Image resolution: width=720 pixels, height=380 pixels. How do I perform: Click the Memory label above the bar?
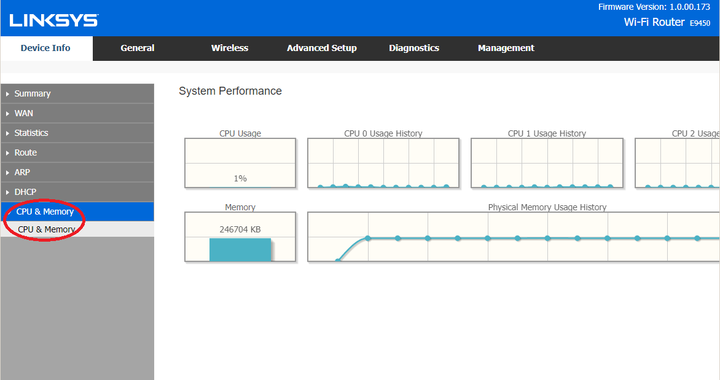pyautogui.click(x=240, y=207)
